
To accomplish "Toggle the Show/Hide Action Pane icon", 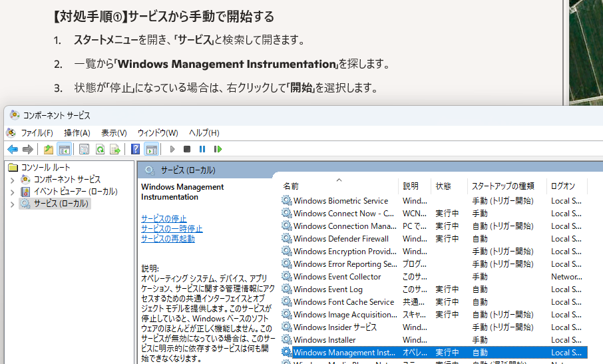I will (x=152, y=149).
